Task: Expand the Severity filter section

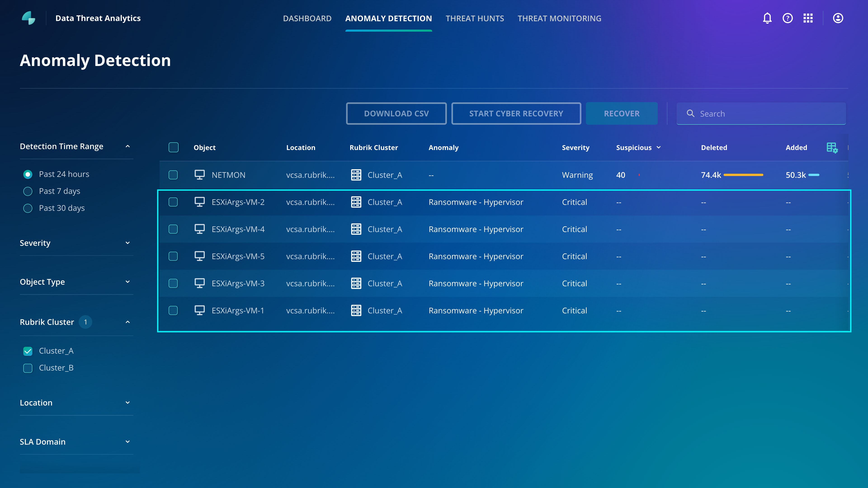Action: [x=128, y=243]
